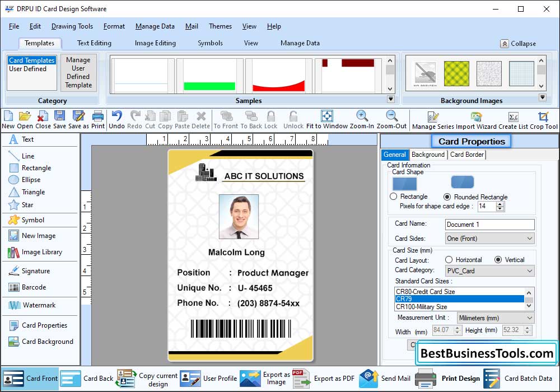Activate the Crop Tool
Screen dimensions: 560x392
[544, 120]
